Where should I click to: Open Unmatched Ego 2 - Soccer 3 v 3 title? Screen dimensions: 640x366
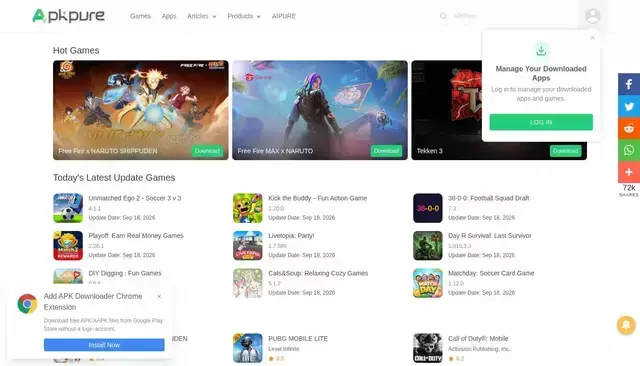pos(135,198)
